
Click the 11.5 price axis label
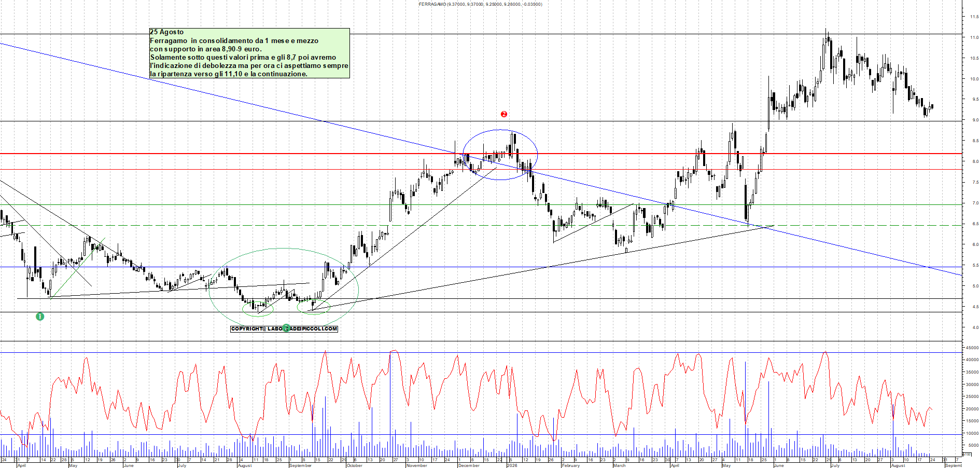pos(974,17)
